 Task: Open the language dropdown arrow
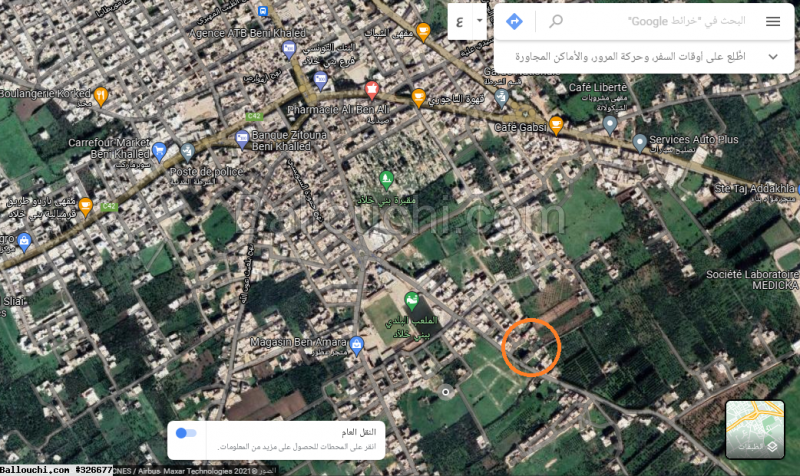coord(480,21)
